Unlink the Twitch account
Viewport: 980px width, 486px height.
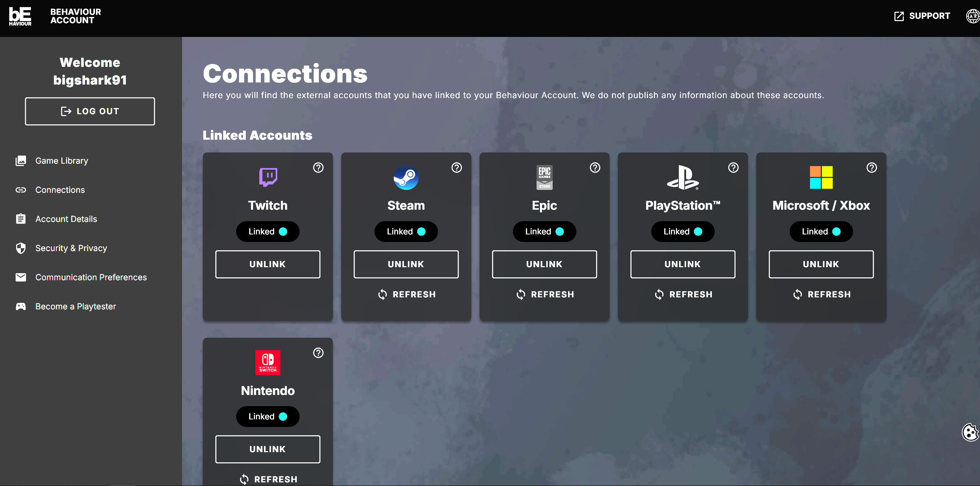(x=268, y=264)
